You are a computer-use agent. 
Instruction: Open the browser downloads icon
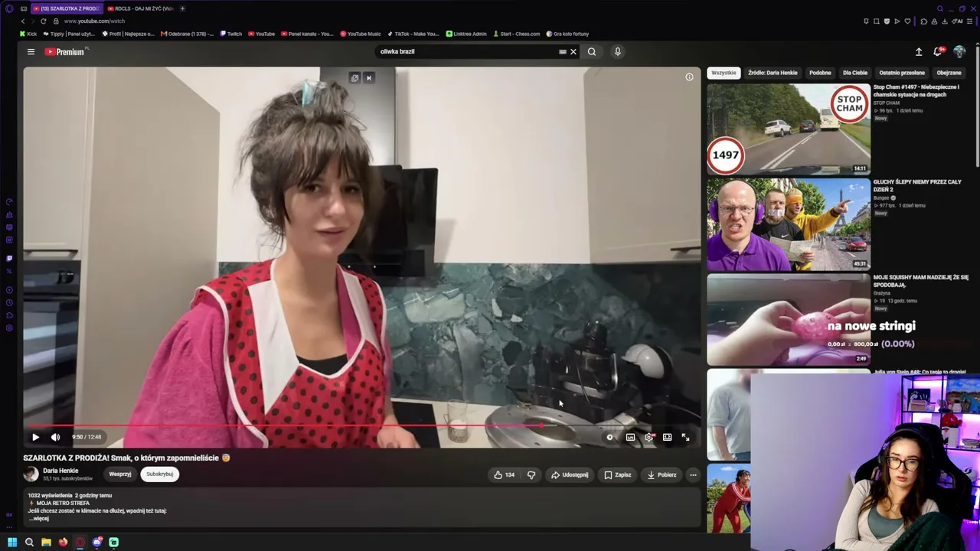(945, 21)
